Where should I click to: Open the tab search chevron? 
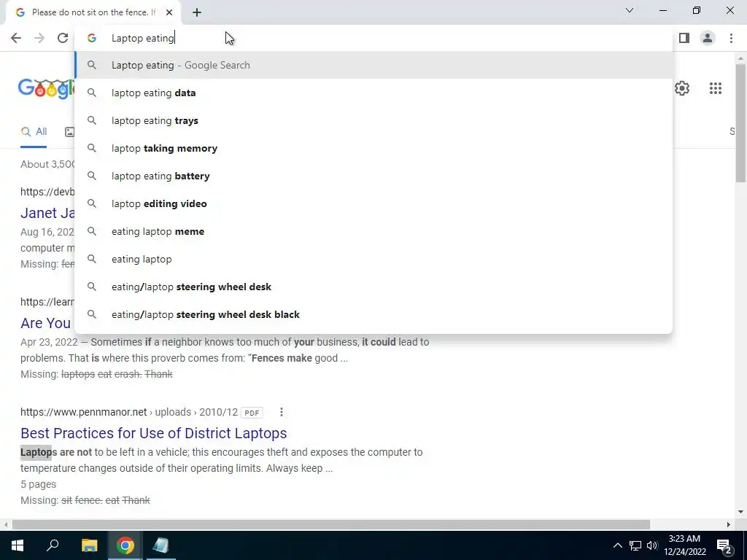tap(630, 10)
